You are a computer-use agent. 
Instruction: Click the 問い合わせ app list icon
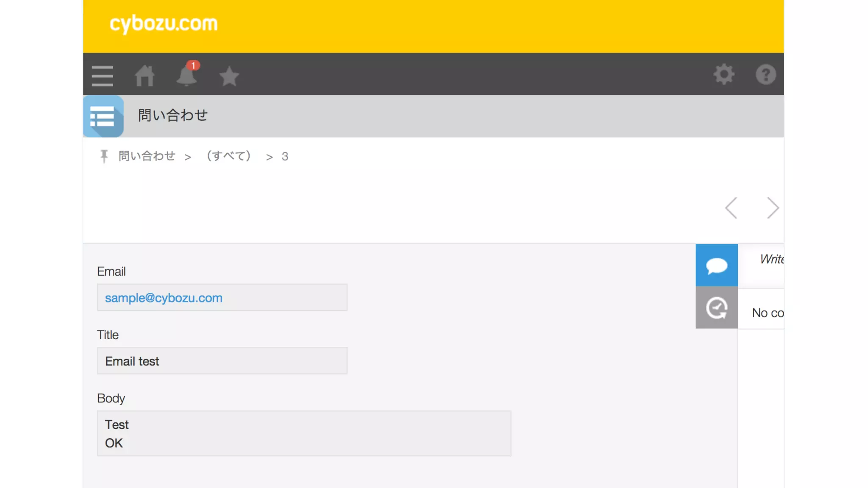click(x=103, y=116)
